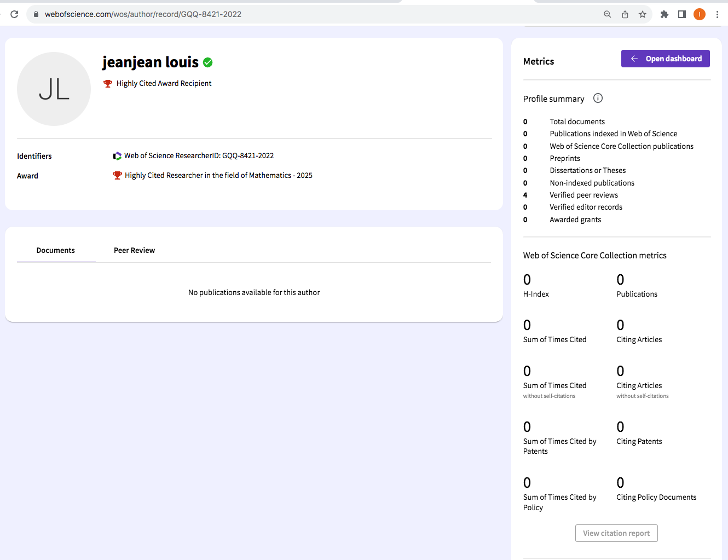728x560 pixels.
Task: Open the Chrome three-dot menu
Action: click(x=717, y=14)
